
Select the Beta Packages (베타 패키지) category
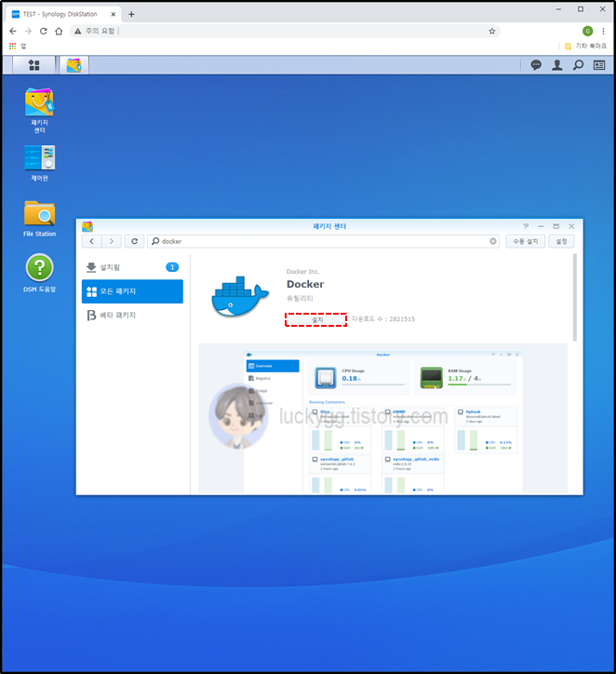pyautogui.click(x=132, y=315)
